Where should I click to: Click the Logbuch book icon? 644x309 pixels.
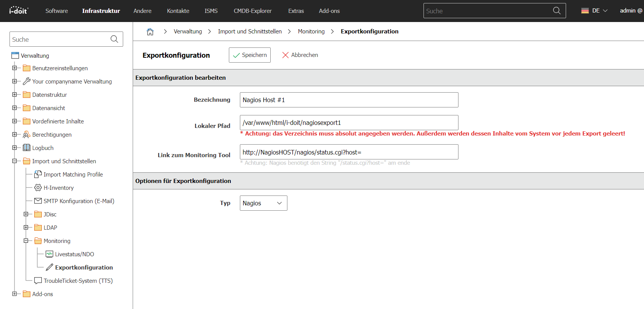(x=27, y=148)
